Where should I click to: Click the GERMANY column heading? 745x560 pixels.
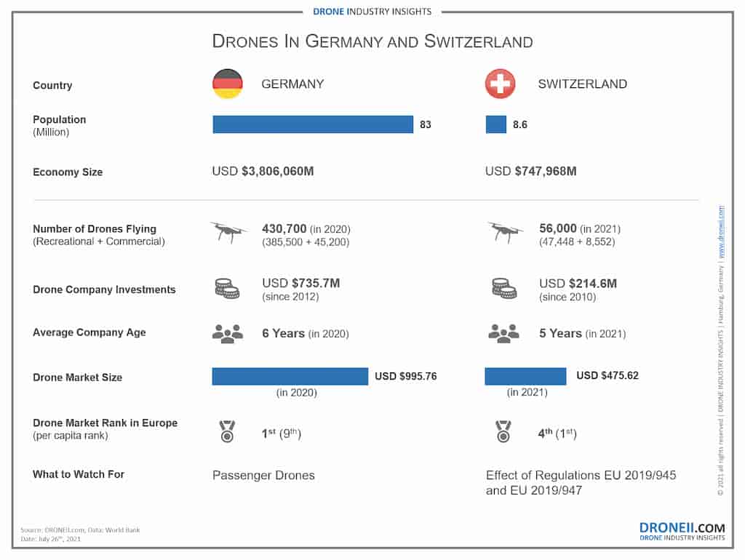click(292, 84)
